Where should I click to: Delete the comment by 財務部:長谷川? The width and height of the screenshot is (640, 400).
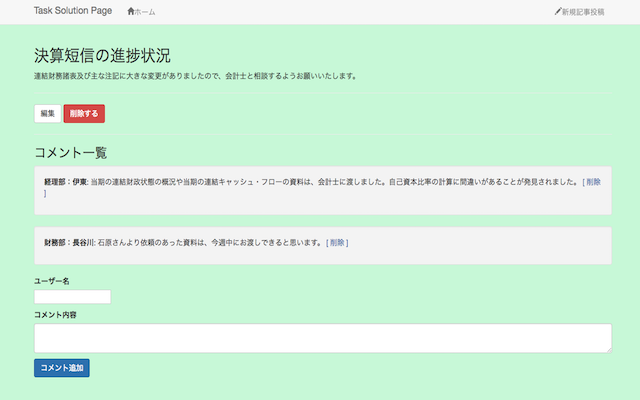(x=337, y=243)
